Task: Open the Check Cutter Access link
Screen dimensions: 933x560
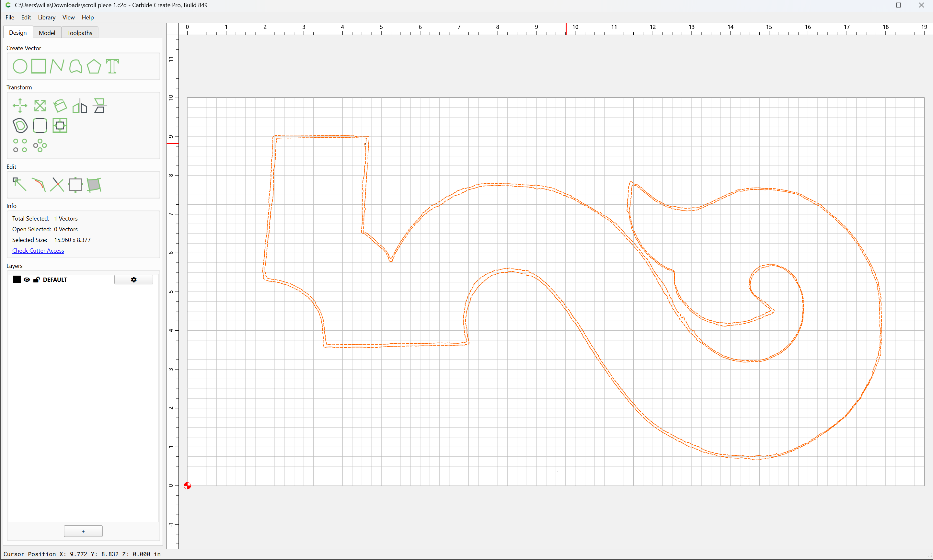Action: (38, 251)
